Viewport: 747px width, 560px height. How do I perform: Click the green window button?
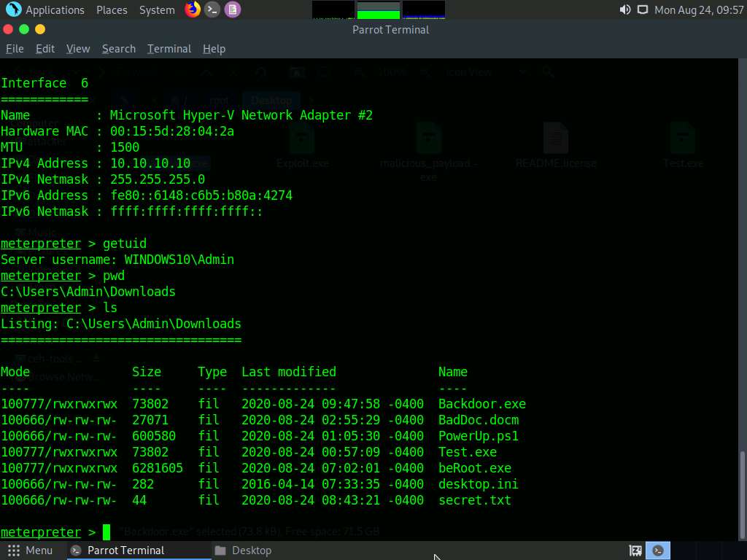[x=24, y=29]
